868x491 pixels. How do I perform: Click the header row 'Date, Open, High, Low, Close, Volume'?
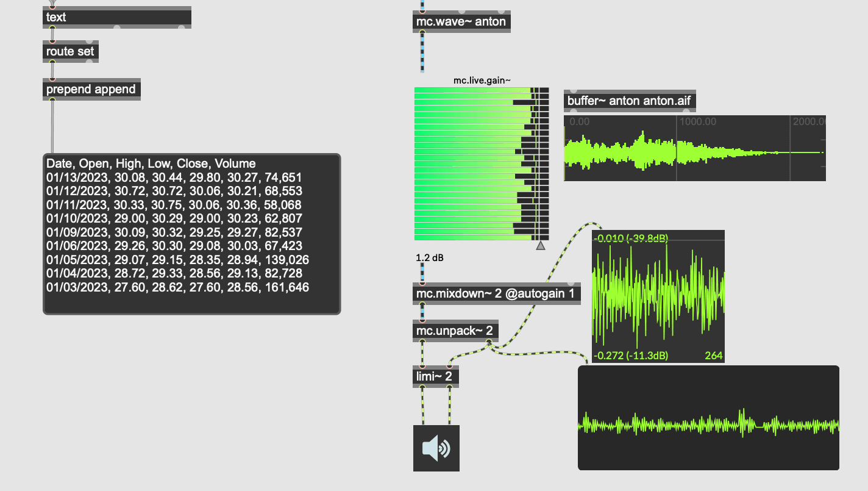(151, 163)
